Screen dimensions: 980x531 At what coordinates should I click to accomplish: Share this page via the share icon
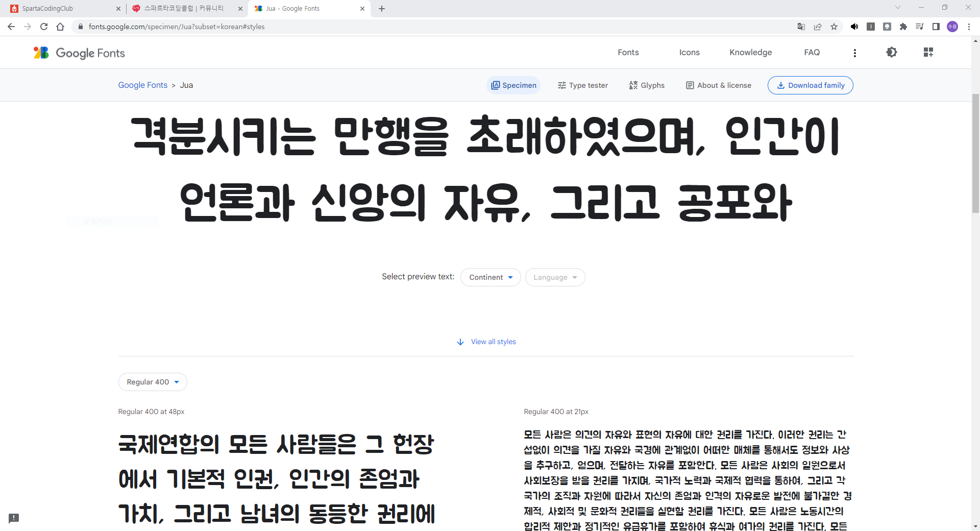point(818,27)
